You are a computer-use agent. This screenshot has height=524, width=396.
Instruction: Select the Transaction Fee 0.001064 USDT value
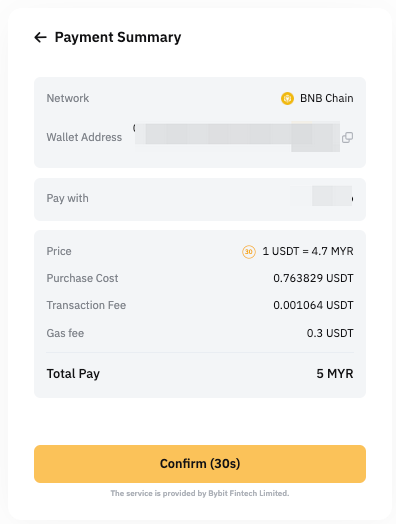click(313, 305)
